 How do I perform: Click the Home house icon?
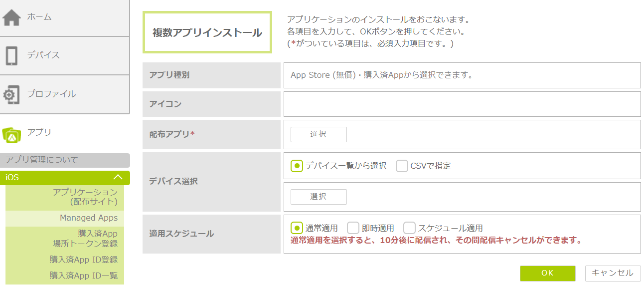pyautogui.click(x=12, y=17)
